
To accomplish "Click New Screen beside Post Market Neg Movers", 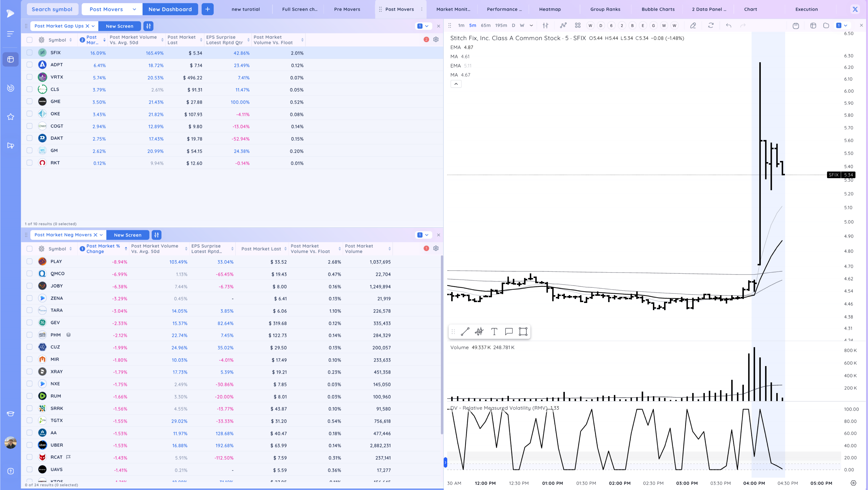I will [x=127, y=235].
